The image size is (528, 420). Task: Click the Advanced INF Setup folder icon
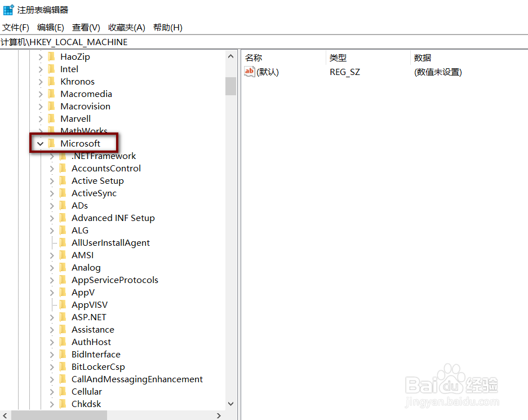pyautogui.click(x=63, y=218)
